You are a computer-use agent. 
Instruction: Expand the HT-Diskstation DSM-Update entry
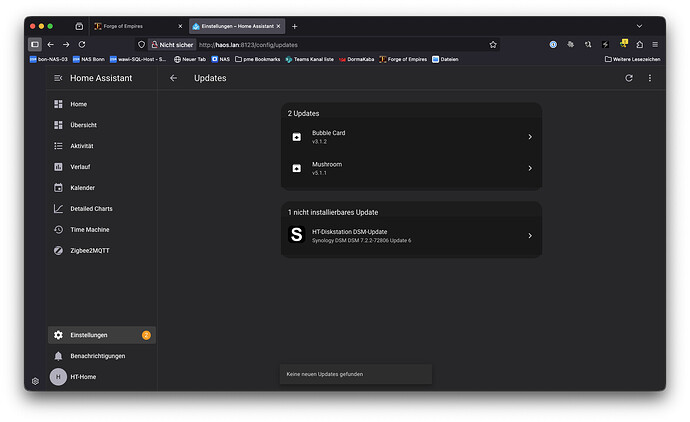tap(411, 236)
